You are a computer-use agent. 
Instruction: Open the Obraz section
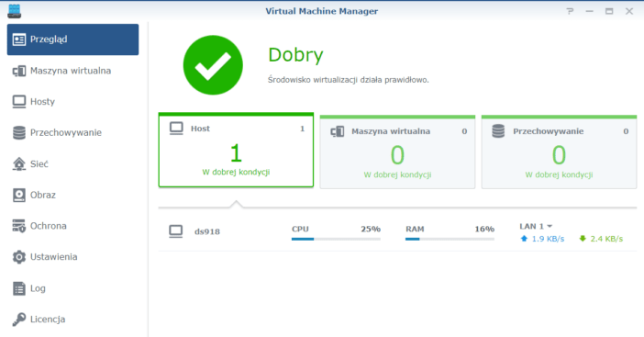coord(43,195)
